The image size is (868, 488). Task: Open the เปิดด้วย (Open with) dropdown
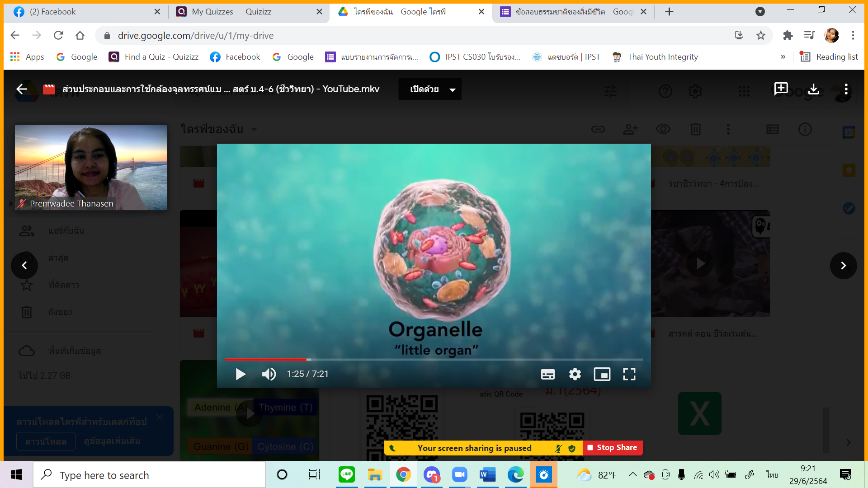tap(430, 89)
